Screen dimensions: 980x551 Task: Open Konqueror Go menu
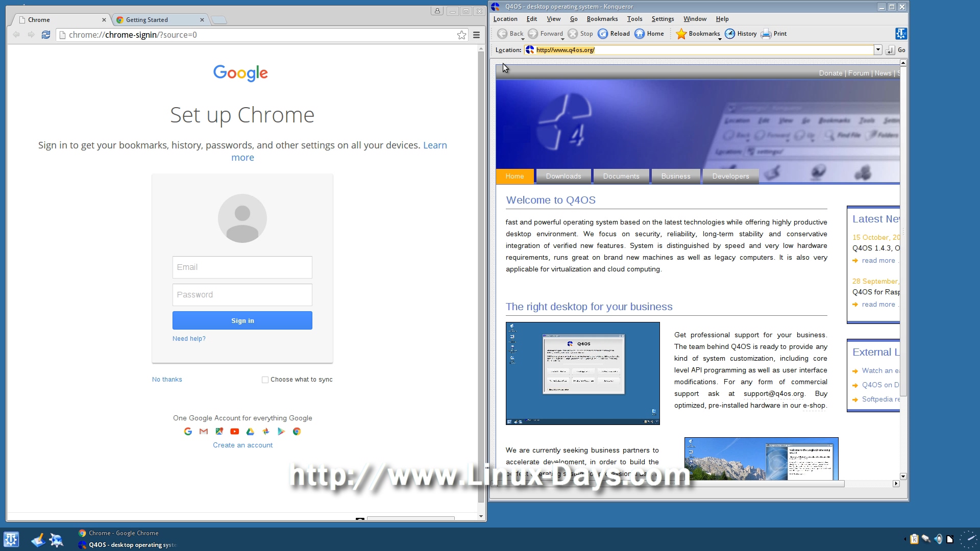[574, 19]
